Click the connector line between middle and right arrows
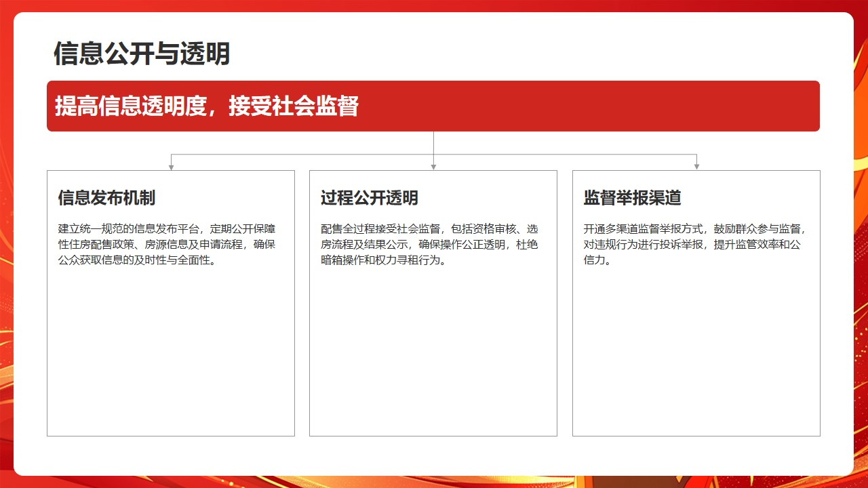Image resolution: width=868 pixels, height=488 pixels. [x=565, y=155]
